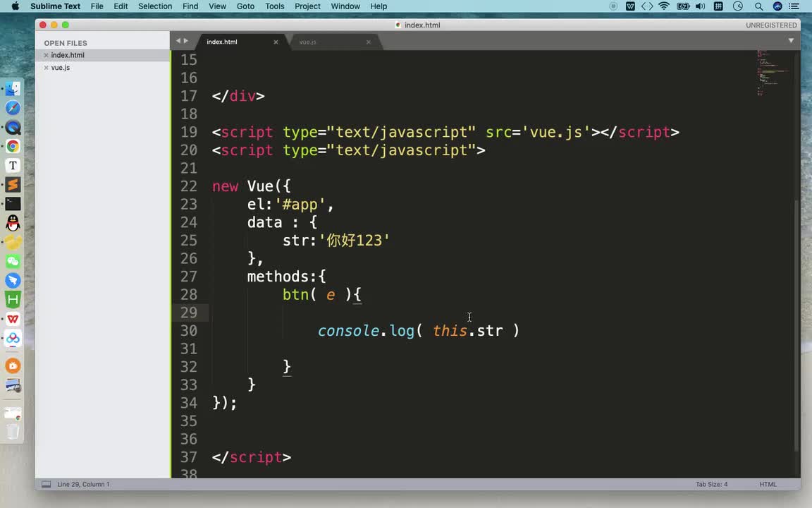Screen dimensions: 812x508
Task: Open the volume control in menu bar
Action: pyautogui.click(x=700, y=6)
